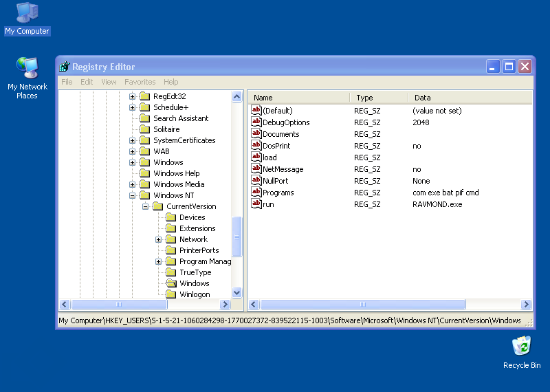Expand the WAB key

pos(132,151)
